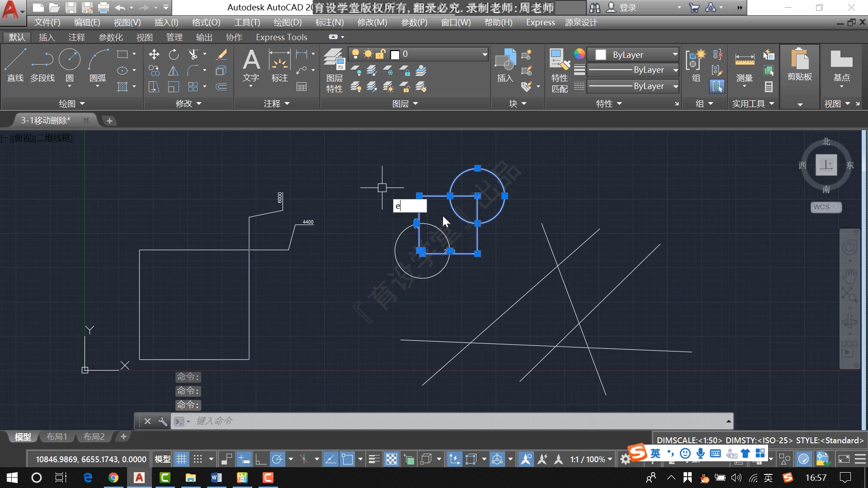Viewport: 868px width, 488px height.
Task: Click the Rotate tool icon
Action: [x=174, y=55]
